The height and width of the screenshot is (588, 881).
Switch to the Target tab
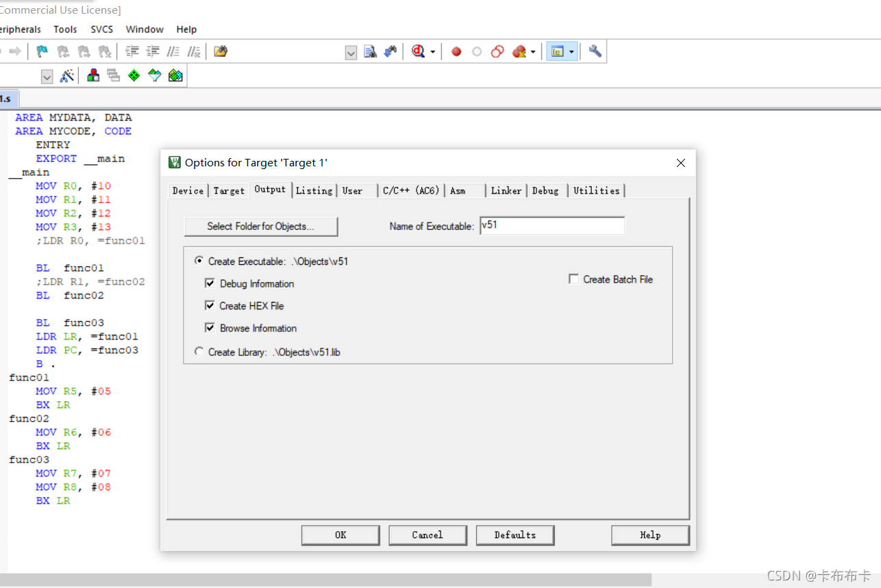pyautogui.click(x=229, y=190)
